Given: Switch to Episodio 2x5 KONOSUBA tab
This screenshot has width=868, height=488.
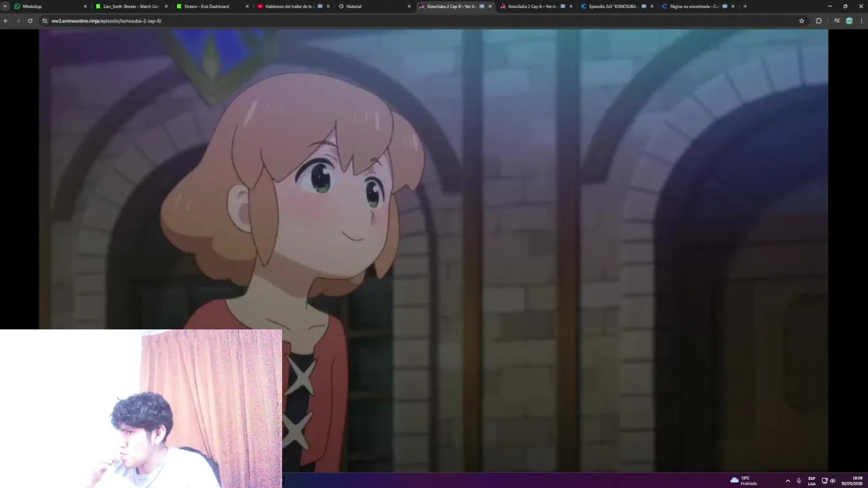Looking at the screenshot, I should click(x=617, y=6).
